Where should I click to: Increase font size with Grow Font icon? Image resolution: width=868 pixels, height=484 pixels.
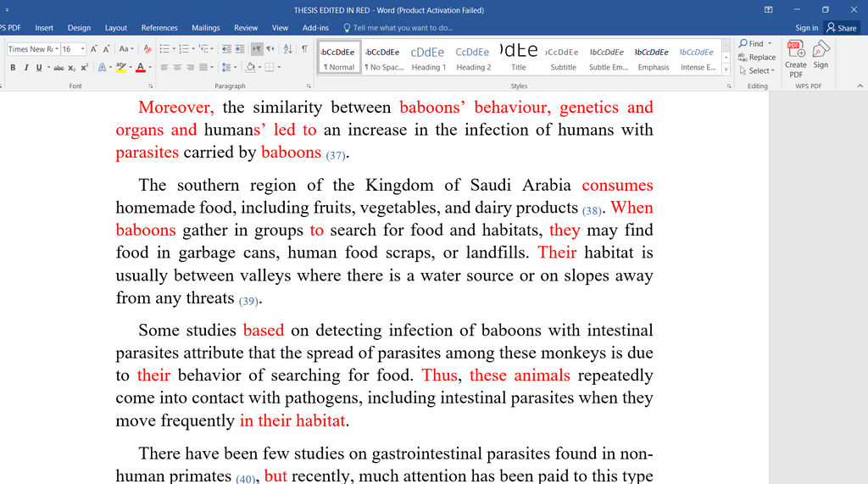(94, 48)
